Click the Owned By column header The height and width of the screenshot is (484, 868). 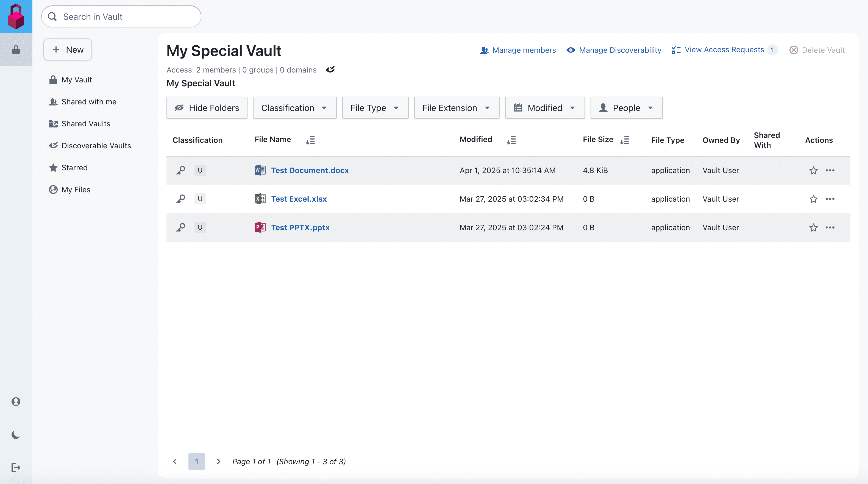point(721,140)
